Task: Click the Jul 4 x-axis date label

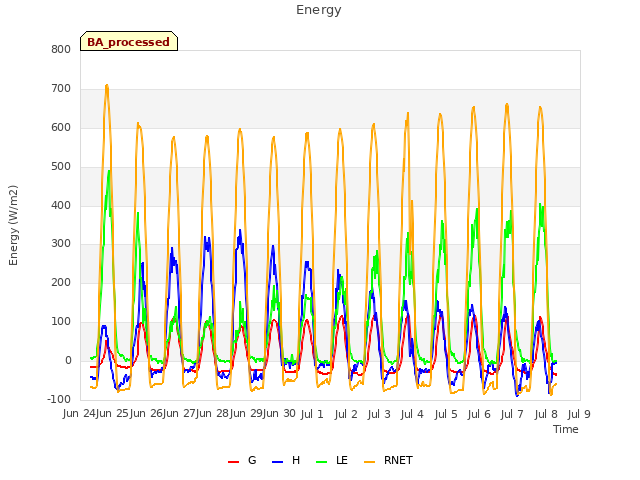Action: click(x=412, y=414)
